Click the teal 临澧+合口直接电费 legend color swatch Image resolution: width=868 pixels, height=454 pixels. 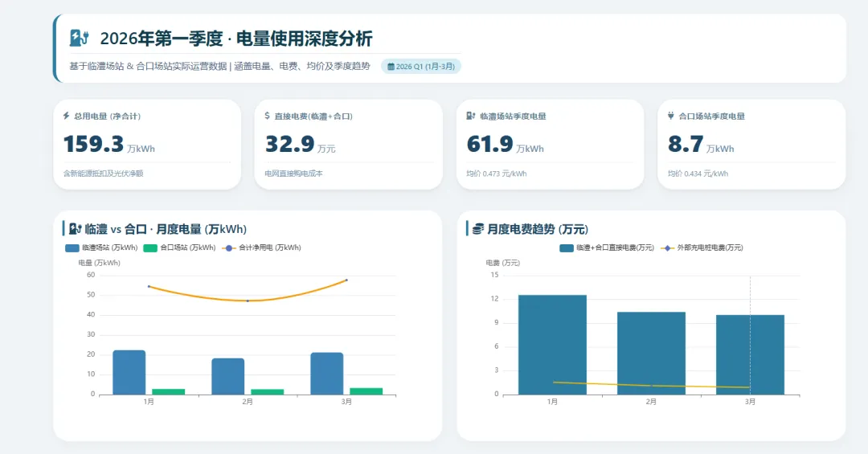tap(567, 248)
